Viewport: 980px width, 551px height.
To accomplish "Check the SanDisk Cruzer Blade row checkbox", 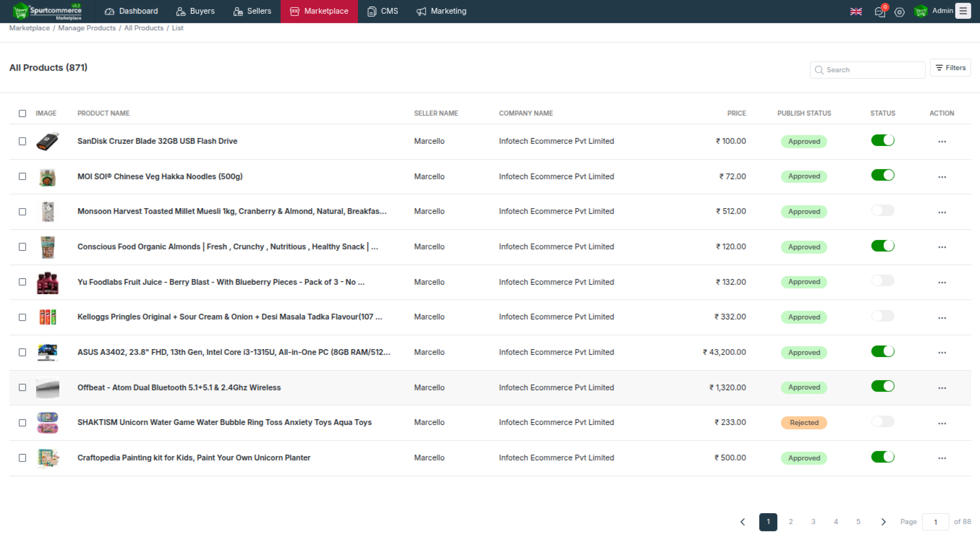I will (x=22, y=141).
